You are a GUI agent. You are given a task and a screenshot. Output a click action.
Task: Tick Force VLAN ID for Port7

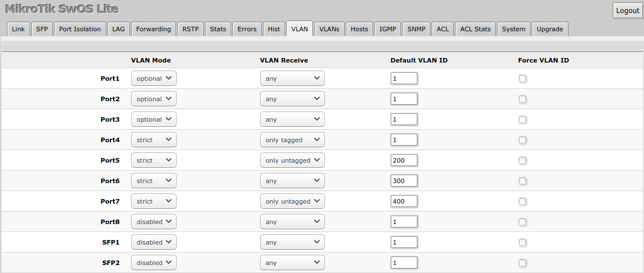pyautogui.click(x=522, y=201)
